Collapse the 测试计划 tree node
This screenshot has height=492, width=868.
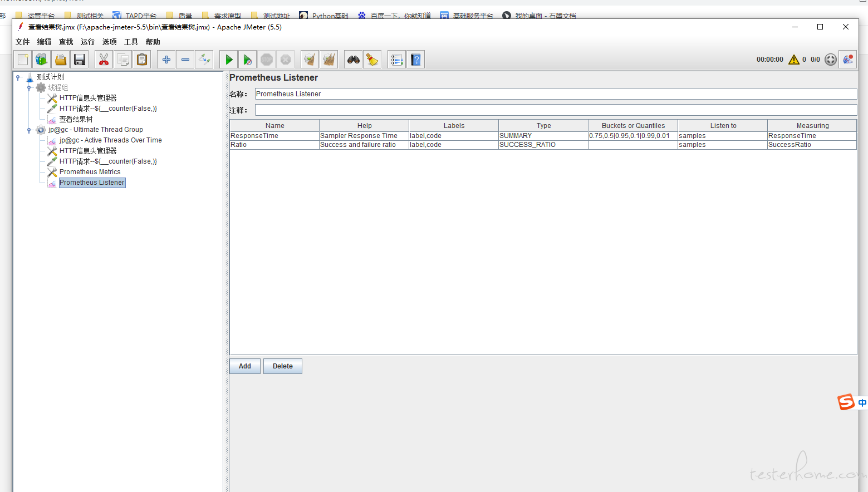pos(18,77)
